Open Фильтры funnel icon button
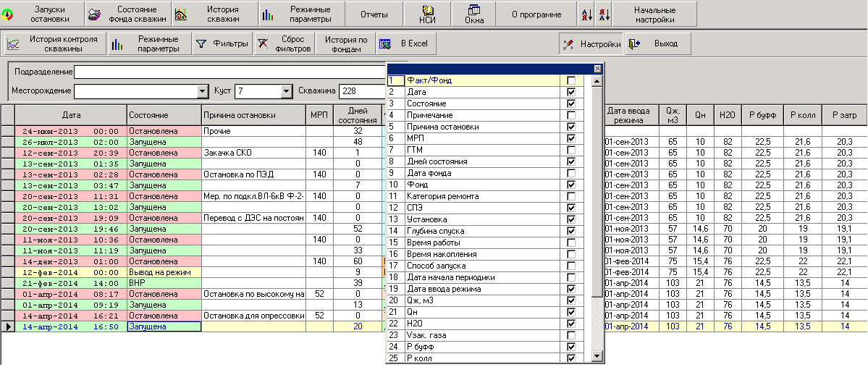 click(201, 43)
